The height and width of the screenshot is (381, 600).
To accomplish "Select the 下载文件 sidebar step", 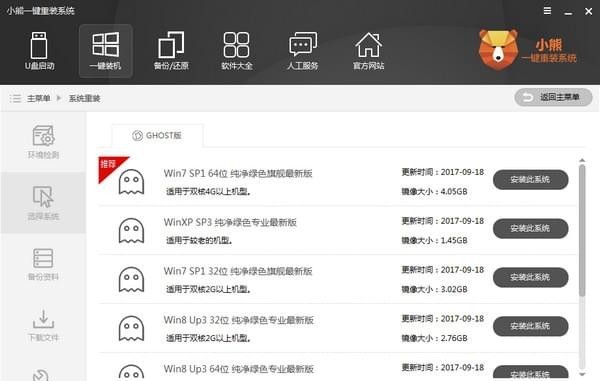I will click(43, 326).
